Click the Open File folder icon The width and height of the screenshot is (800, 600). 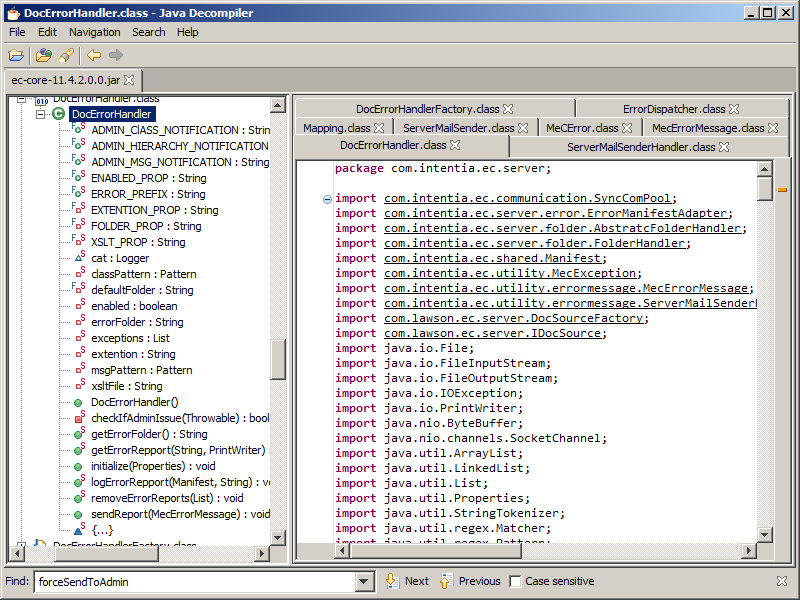coord(16,55)
